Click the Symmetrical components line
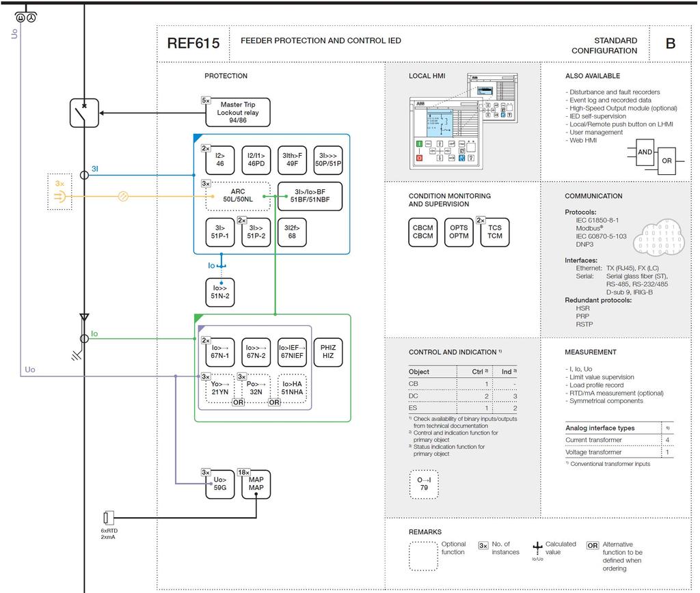Screen dimensions: 700x593 (604, 401)
